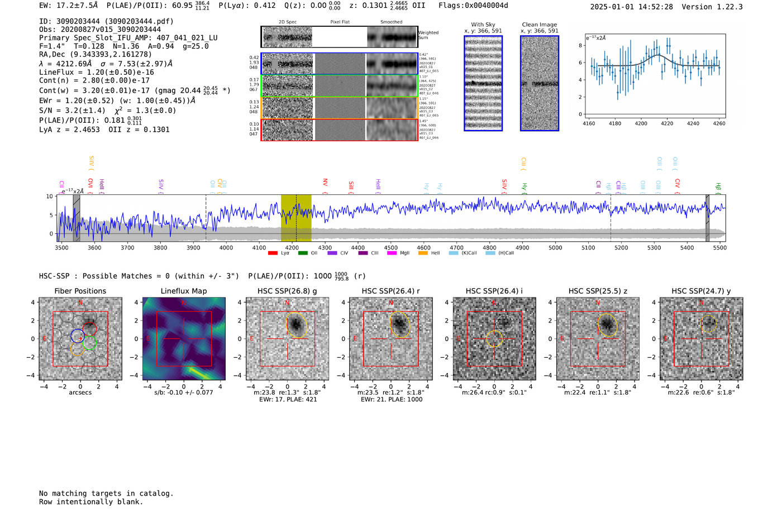Image resolution: width=782 pixels, height=532 pixels.
Task: Click the orange HeII legend swatch
Action: click(x=423, y=253)
